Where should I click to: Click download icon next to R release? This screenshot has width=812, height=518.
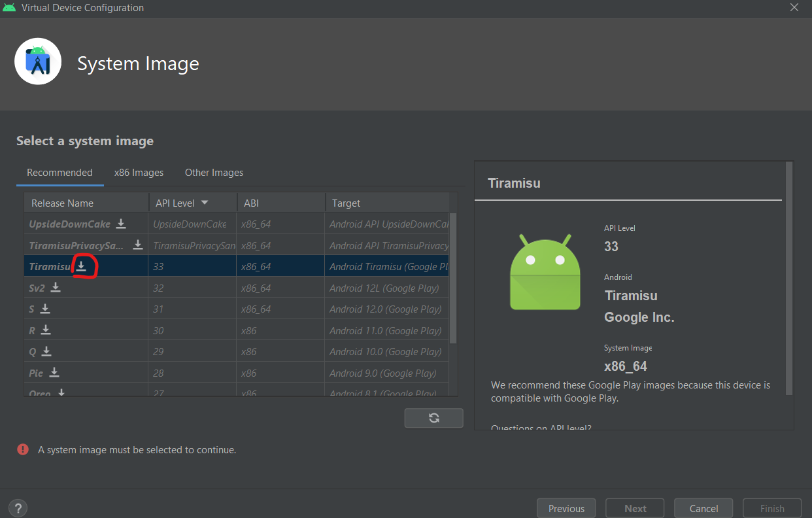(x=46, y=330)
